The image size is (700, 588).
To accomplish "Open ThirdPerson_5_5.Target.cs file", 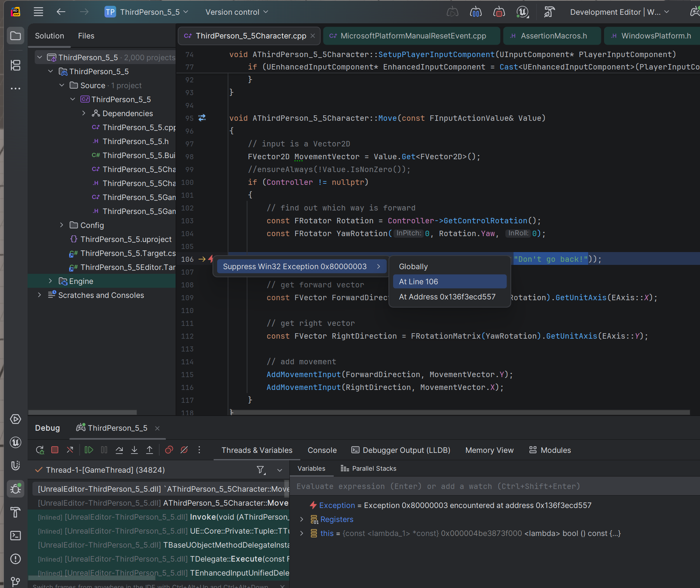I will (128, 253).
